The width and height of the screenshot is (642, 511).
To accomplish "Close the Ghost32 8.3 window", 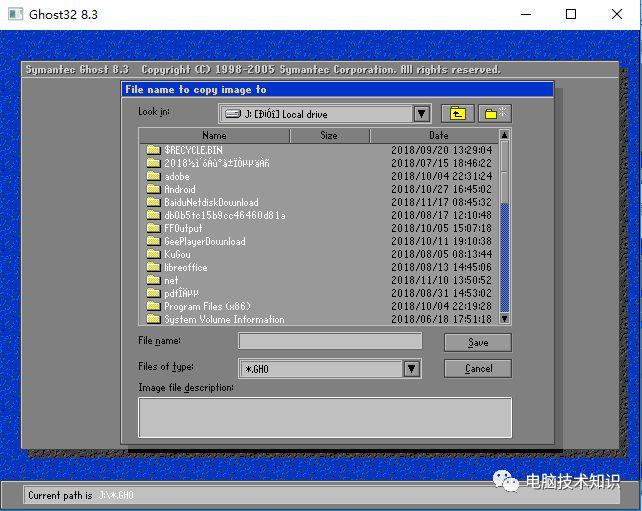I will point(617,14).
